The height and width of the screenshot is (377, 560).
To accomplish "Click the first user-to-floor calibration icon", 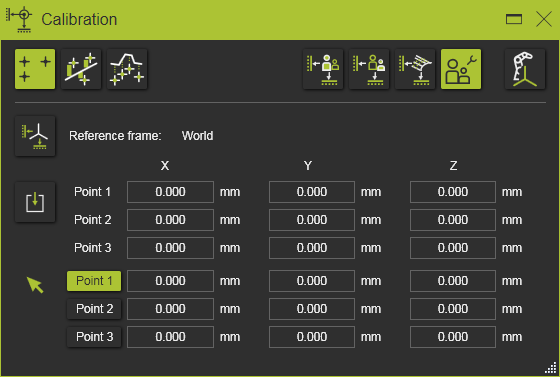I will 323,69.
